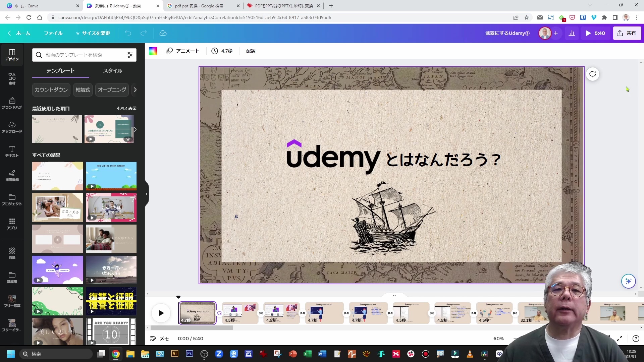Open the Text (テキスト) sidebar panel

[x=12, y=151]
